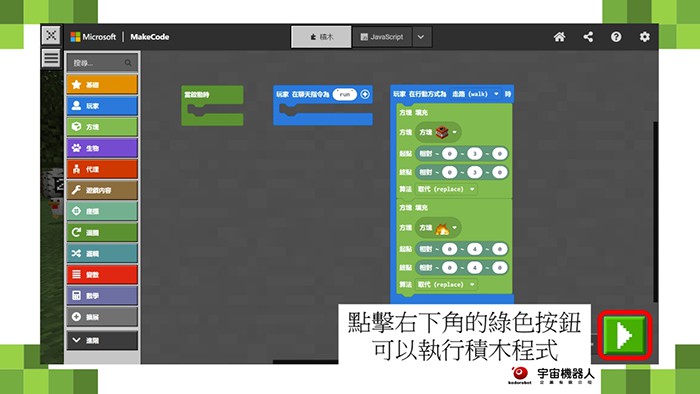This screenshot has width=700, height=394.
Task: Add a parameter with chat block plus icon
Action: pos(365,94)
